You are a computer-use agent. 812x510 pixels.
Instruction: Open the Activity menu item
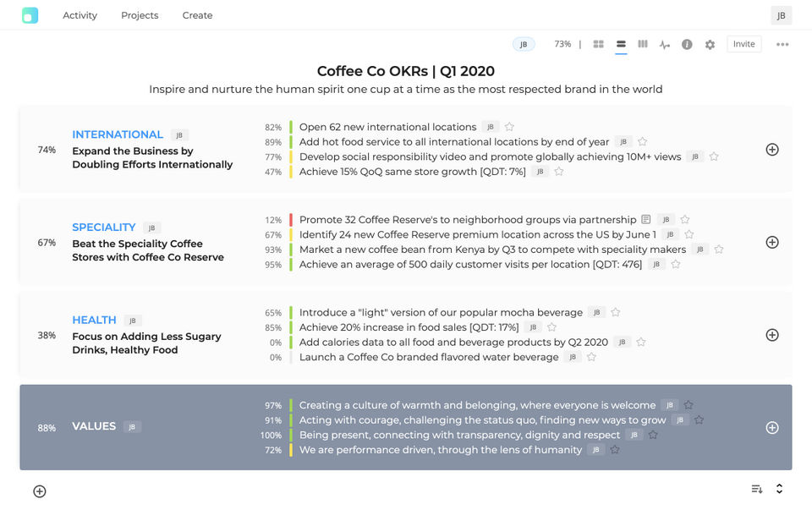pyautogui.click(x=80, y=15)
